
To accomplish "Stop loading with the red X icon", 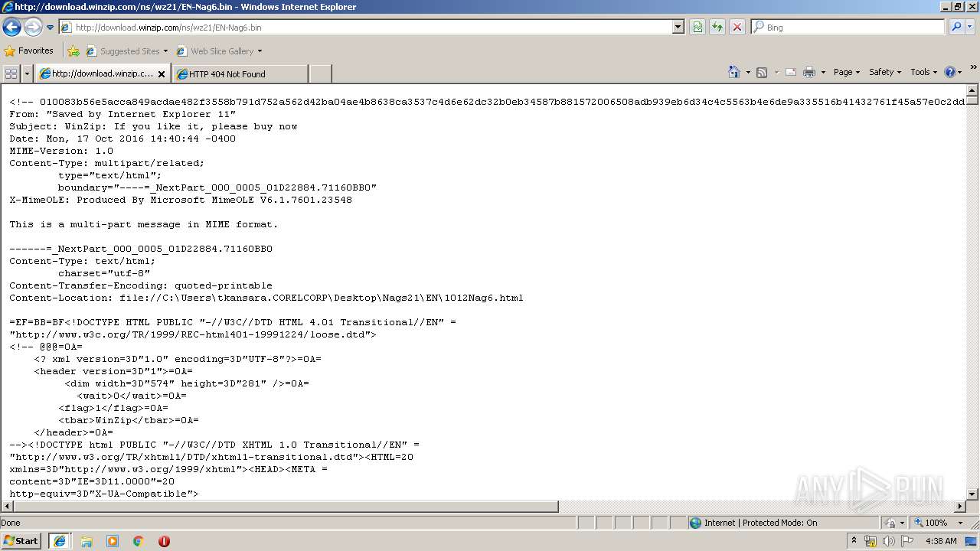I will pos(737,28).
